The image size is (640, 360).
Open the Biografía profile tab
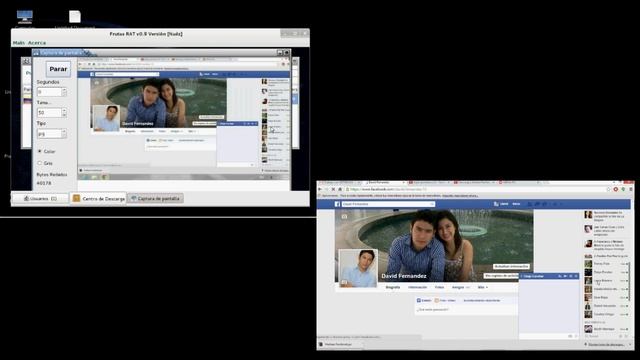[x=393, y=287]
